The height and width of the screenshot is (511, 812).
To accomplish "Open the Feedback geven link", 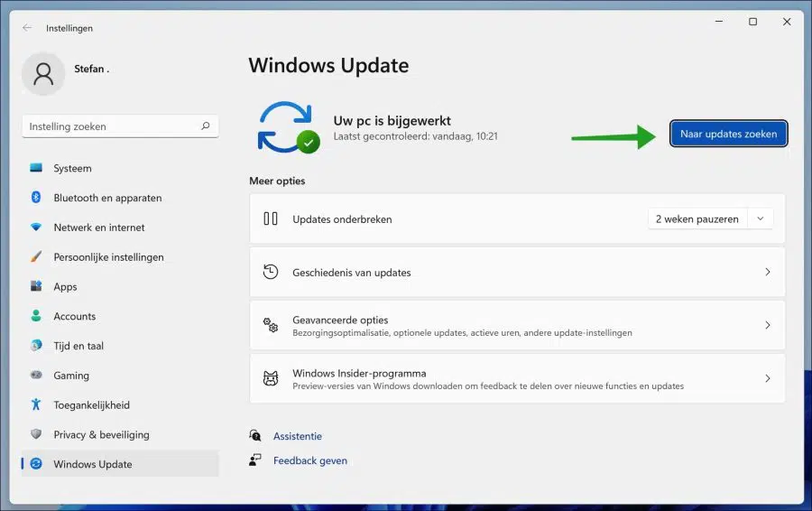I will click(310, 460).
